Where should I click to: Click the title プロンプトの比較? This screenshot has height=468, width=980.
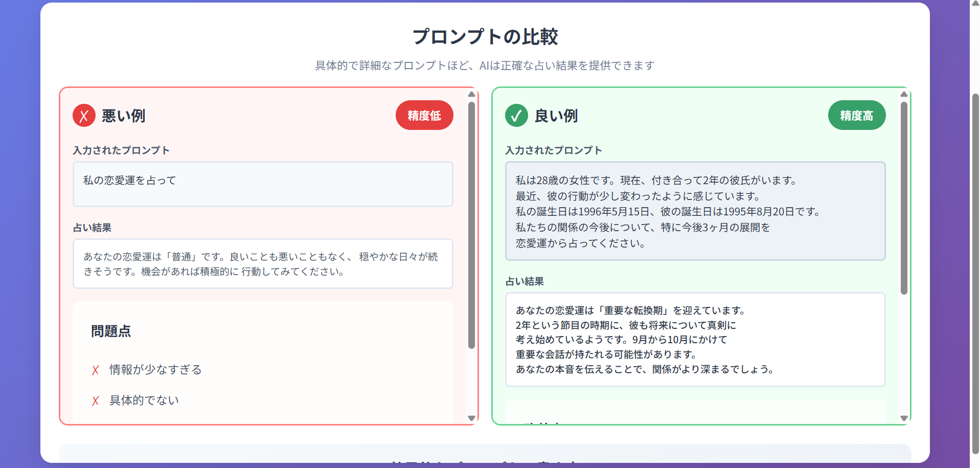[486, 37]
